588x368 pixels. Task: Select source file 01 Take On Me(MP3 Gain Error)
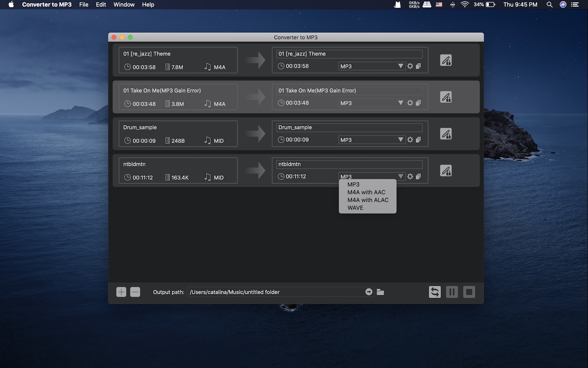click(x=178, y=97)
